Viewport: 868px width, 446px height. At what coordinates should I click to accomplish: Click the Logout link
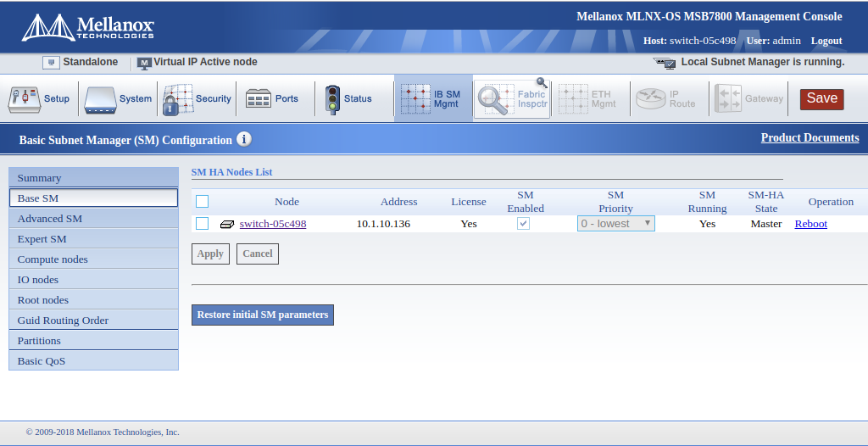point(826,41)
